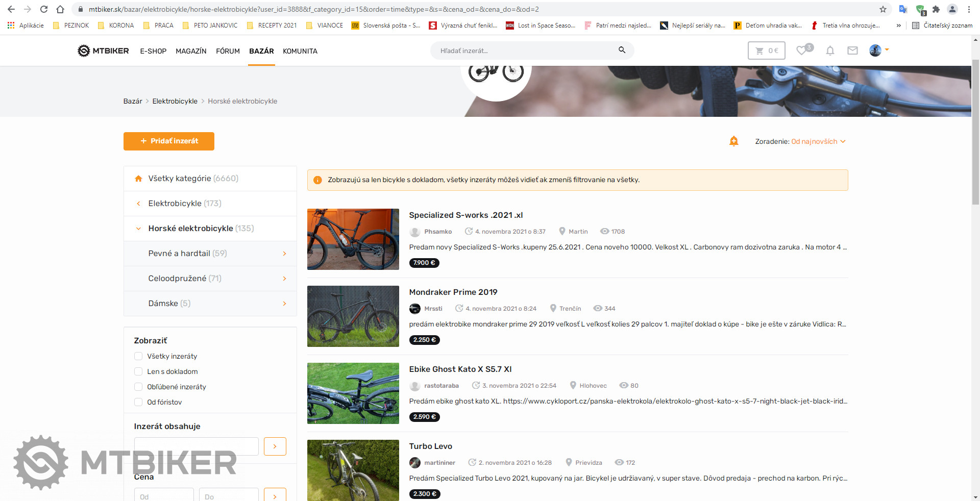Open messages envelope icon
980x501 pixels.
(x=852, y=51)
